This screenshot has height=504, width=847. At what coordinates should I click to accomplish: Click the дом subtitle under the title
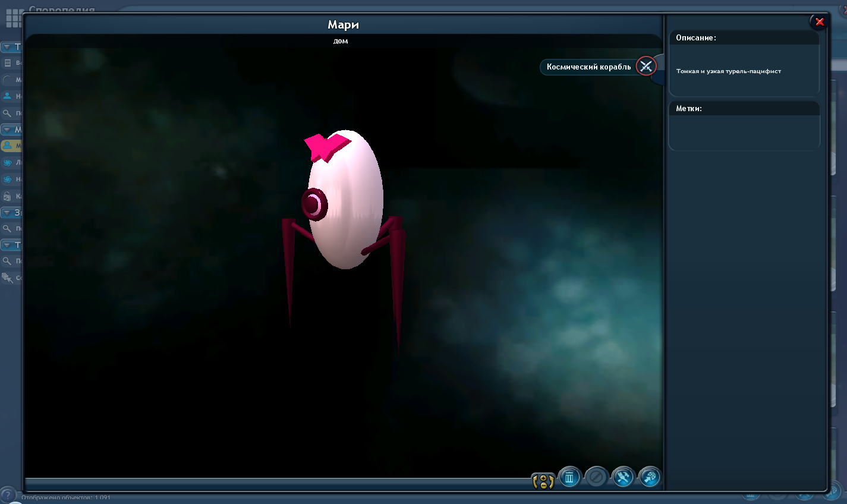pos(341,41)
